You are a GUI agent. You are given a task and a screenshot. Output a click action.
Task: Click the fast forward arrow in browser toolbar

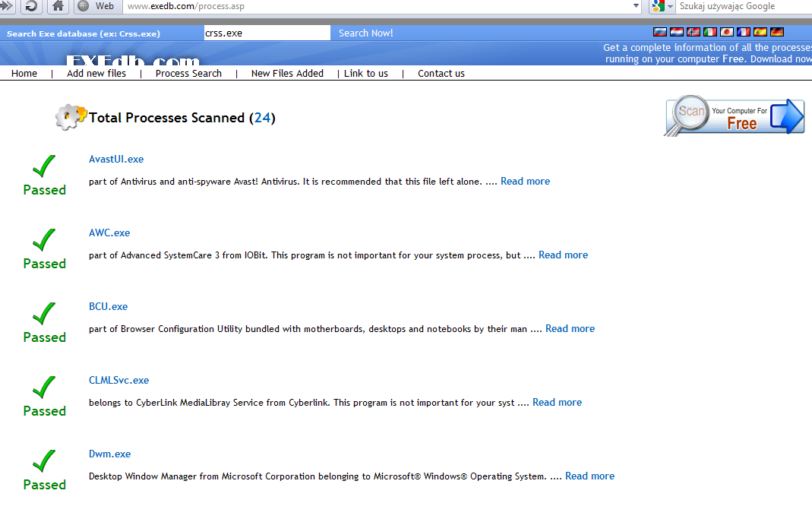tap(6, 6)
